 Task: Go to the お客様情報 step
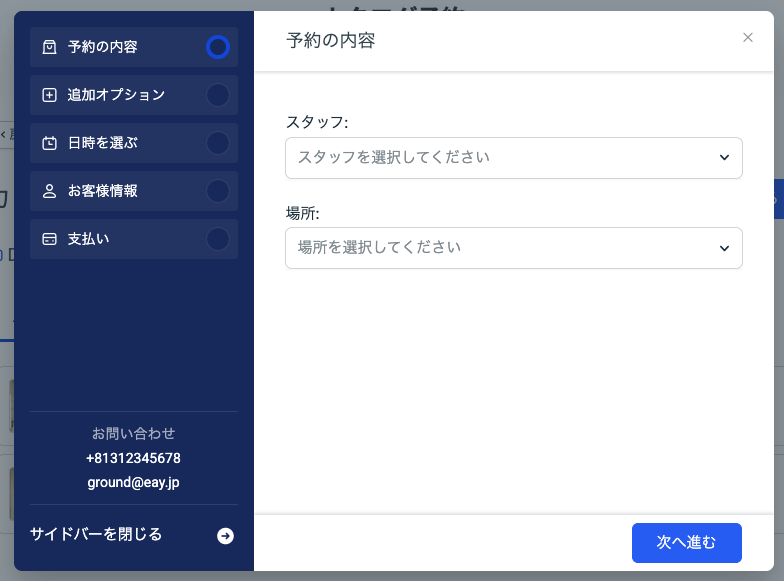pyautogui.click(x=103, y=191)
